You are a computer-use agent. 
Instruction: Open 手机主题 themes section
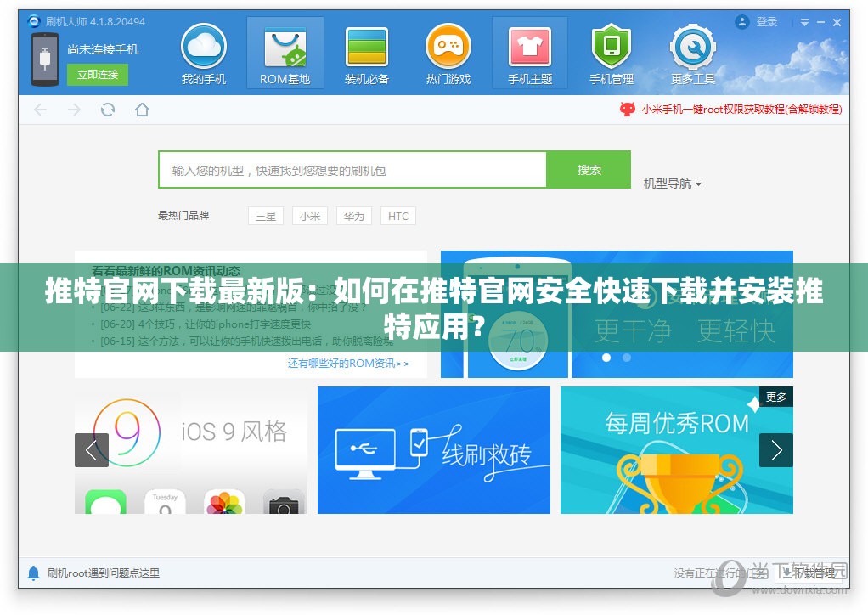click(529, 53)
